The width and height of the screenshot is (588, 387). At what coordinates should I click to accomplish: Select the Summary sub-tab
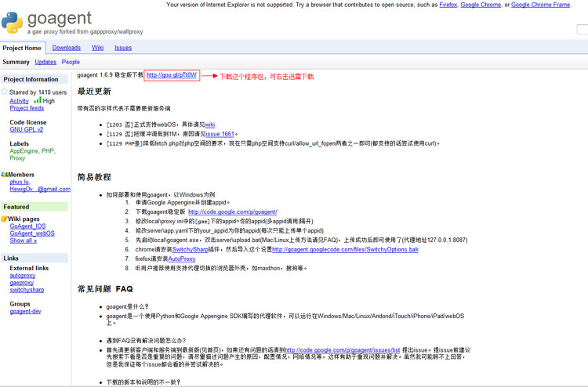point(16,62)
